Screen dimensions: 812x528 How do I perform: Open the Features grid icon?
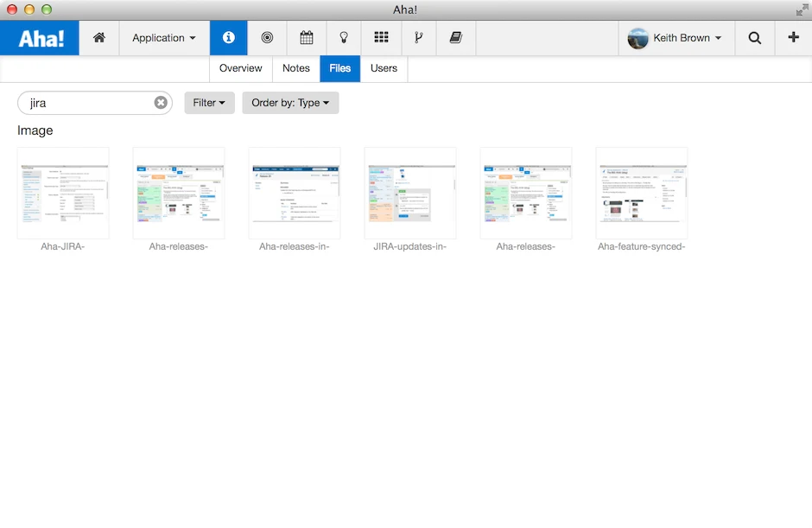(x=381, y=38)
